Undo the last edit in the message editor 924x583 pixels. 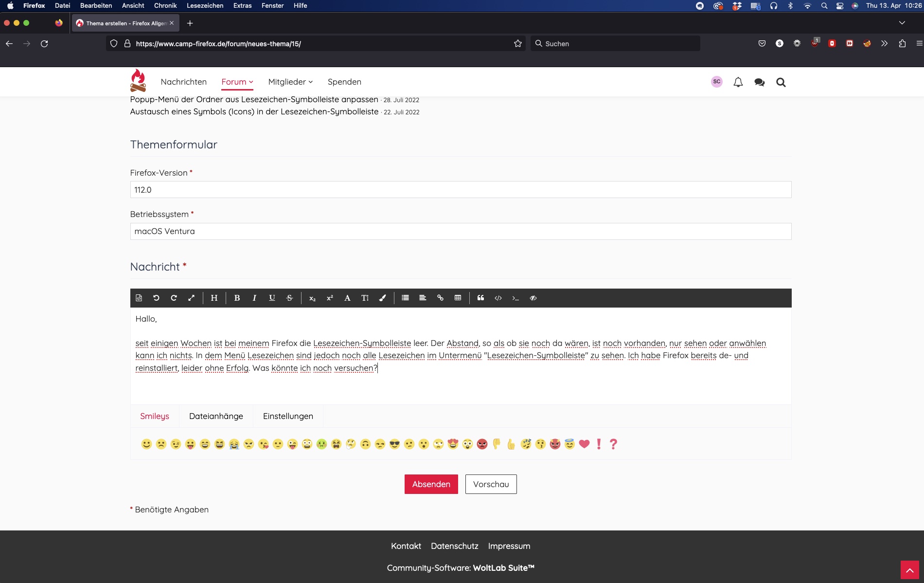click(156, 298)
